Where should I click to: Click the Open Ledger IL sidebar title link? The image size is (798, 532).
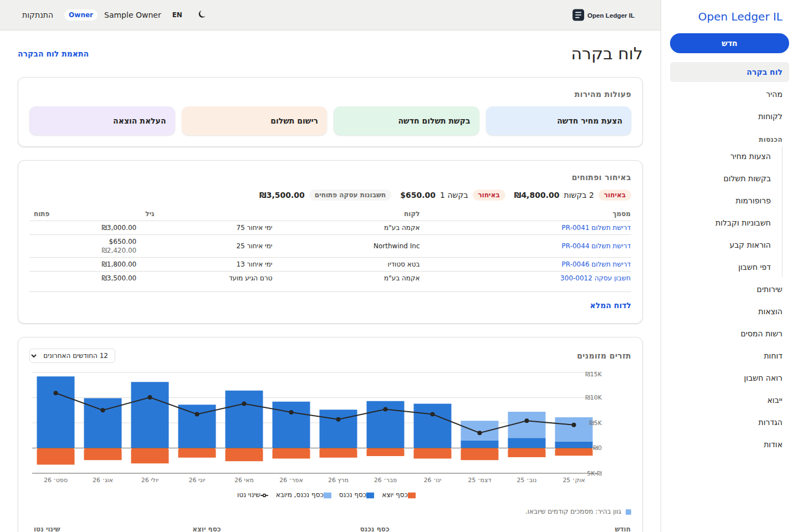coord(740,17)
